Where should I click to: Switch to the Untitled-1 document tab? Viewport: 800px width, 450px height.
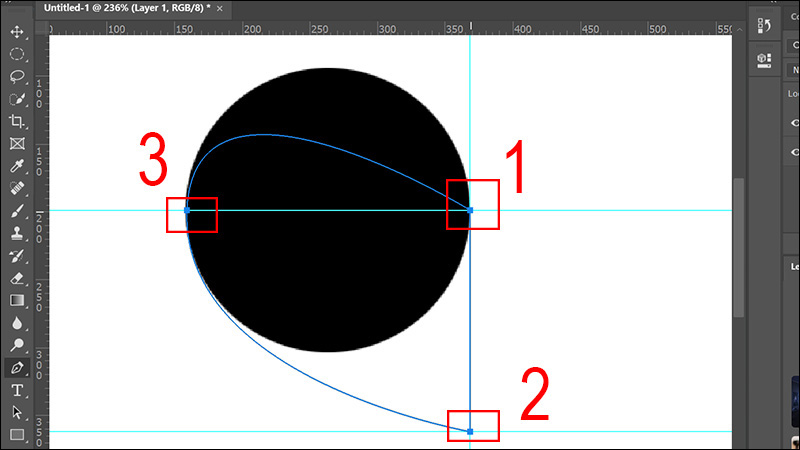pyautogui.click(x=127, y=8)
